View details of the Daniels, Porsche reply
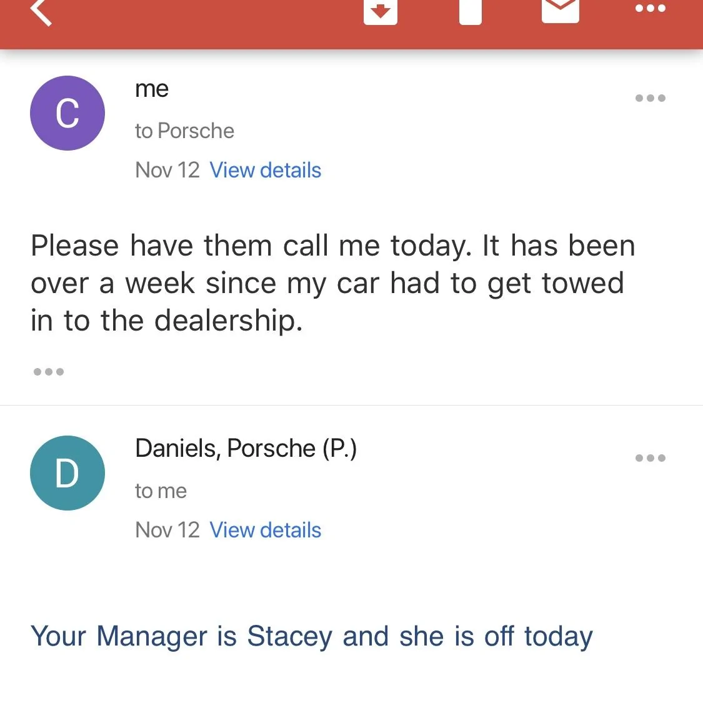The height and width of the screenshot is (728, 703). tap(265, 530)
